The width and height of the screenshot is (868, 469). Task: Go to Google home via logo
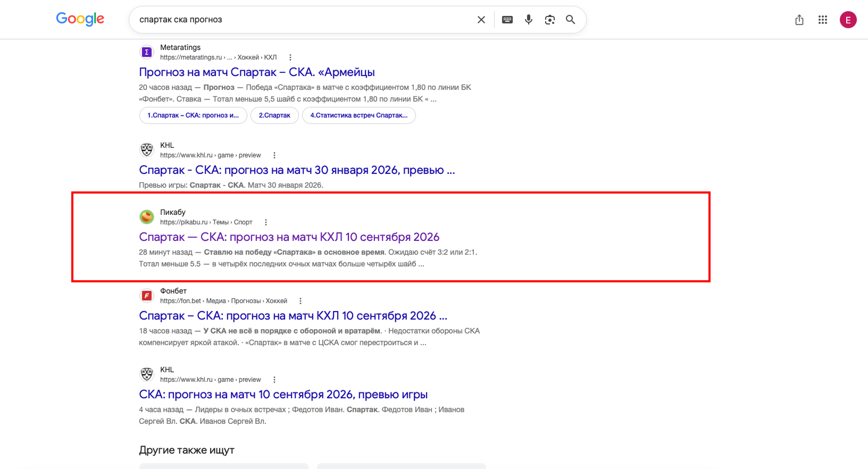pyautogui.click(x=80, y=19)
